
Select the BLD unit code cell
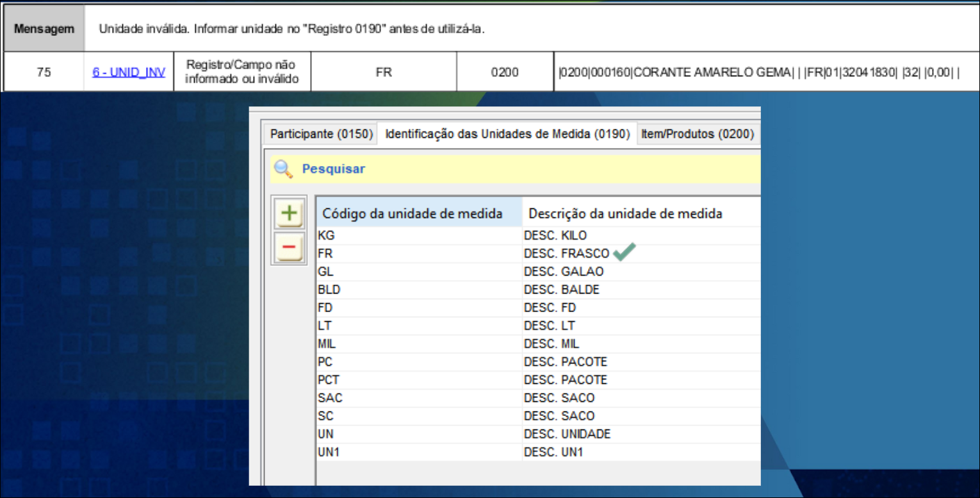419,290
